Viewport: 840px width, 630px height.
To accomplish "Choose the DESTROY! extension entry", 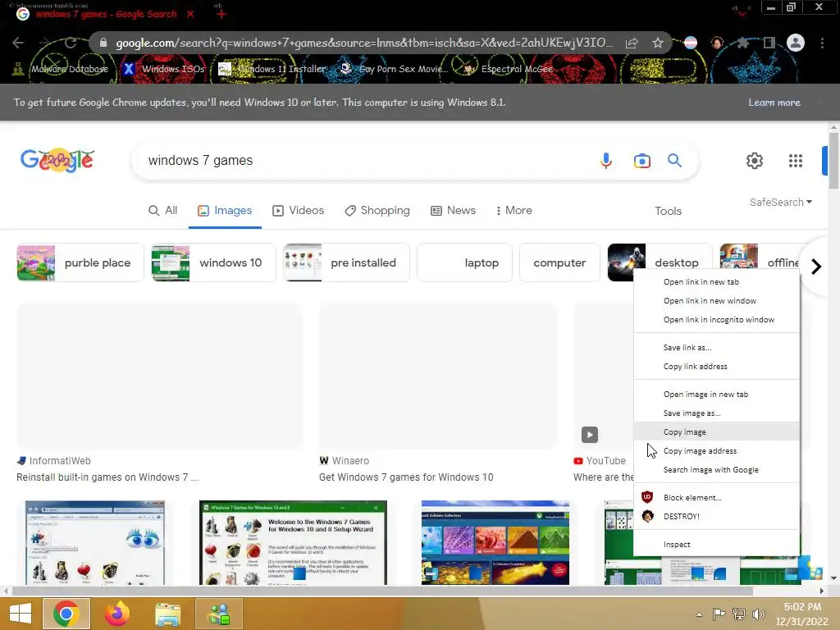I will [716, 516].
